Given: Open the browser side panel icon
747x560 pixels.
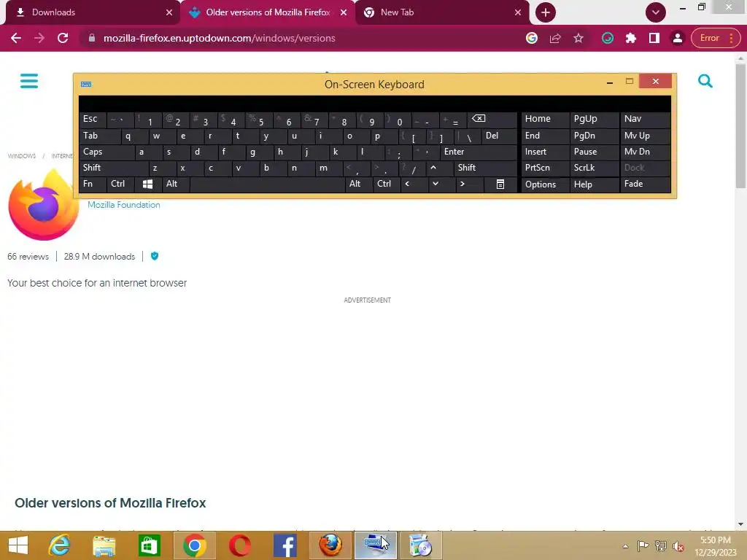Looking at the screenshot, I should tap(654, 38).
